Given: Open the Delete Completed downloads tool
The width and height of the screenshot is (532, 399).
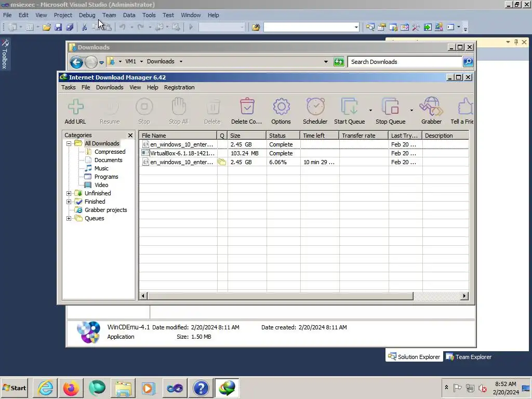Looking at the screenshot, I should coord(247,111).
